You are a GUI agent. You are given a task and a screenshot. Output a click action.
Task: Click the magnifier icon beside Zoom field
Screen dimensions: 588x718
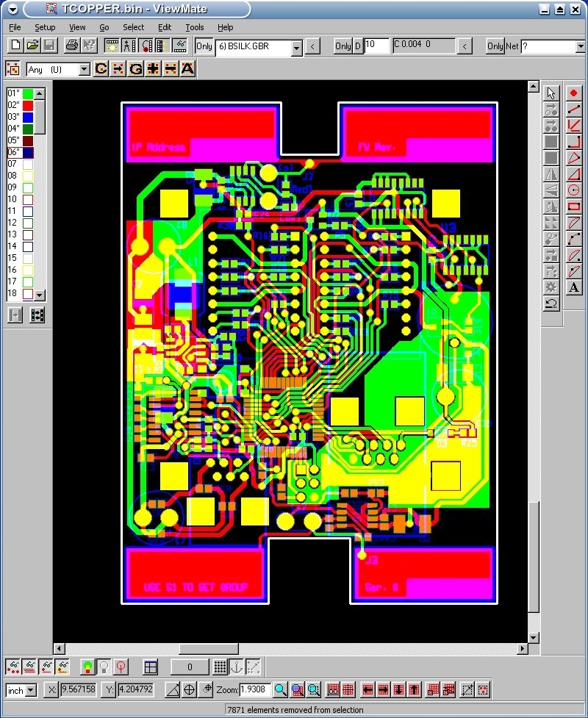(x=280, y=690)
